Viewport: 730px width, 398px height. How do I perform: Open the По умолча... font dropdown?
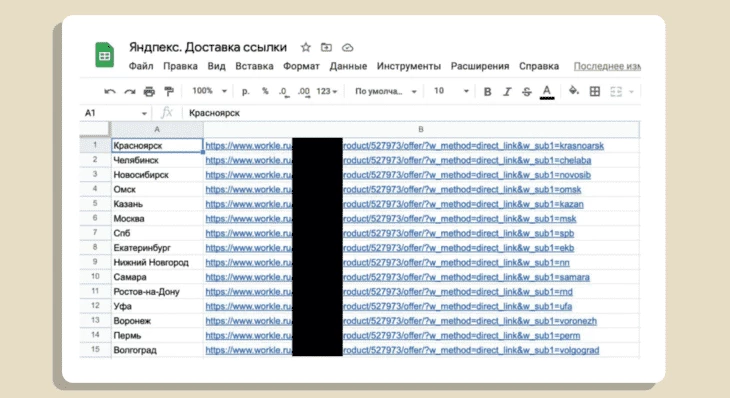pyautogui.click(x=385, y=91)
